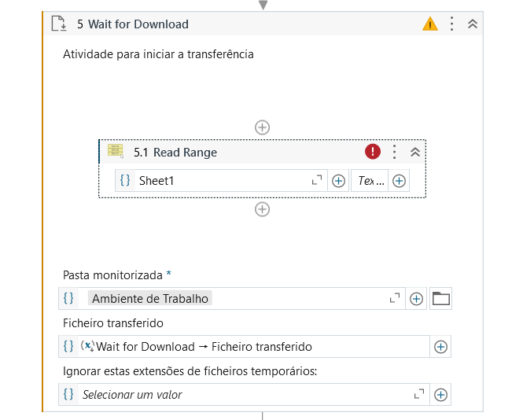Add an activity above Read Range

pyautogui.click(x=263, y=127)
